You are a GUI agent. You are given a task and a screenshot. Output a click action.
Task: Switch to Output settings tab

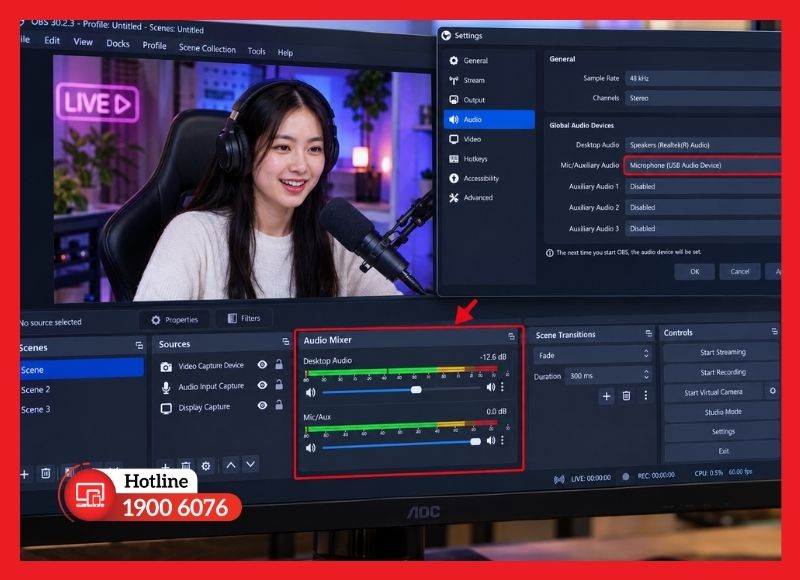(x=489, y=100)
